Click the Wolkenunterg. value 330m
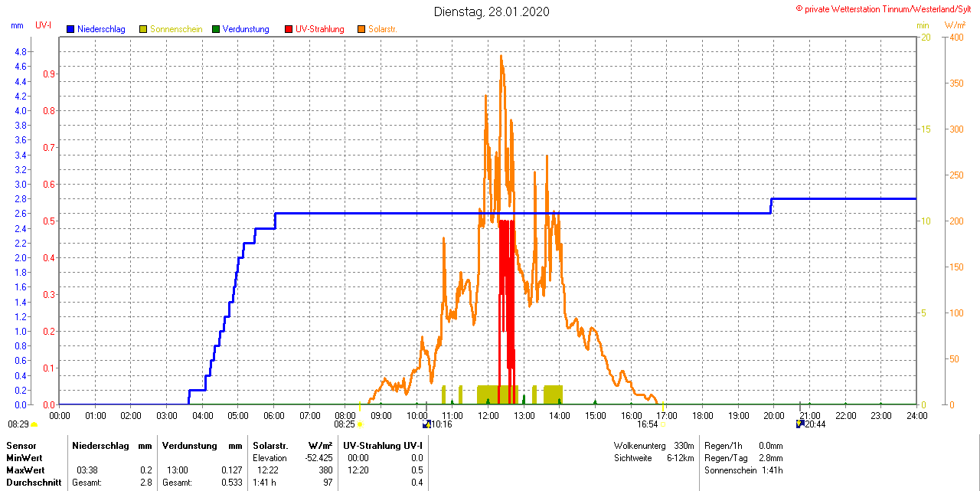Screen dimensions: 980x491 pyautogui.click(x=684, y=446)
